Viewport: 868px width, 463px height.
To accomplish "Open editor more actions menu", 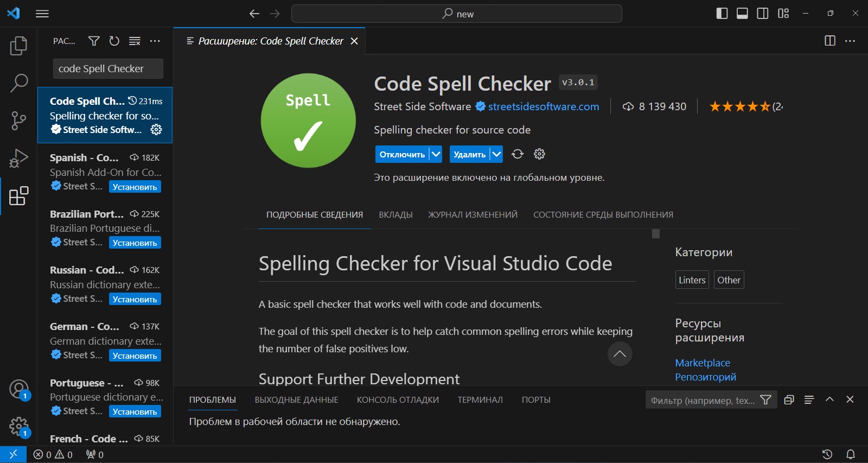I will tap(850, 41).
